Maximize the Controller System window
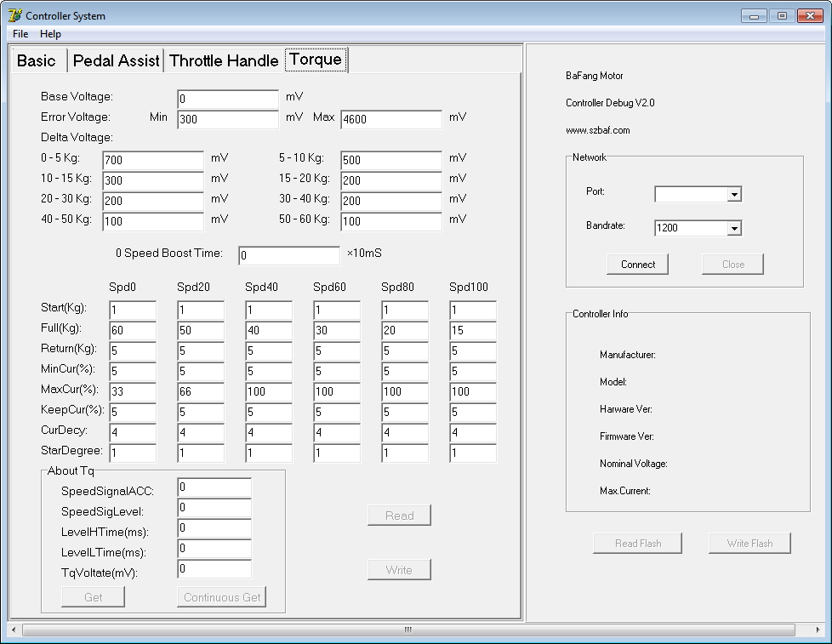This screenshot has height=644, width=832. pos(782,15)
